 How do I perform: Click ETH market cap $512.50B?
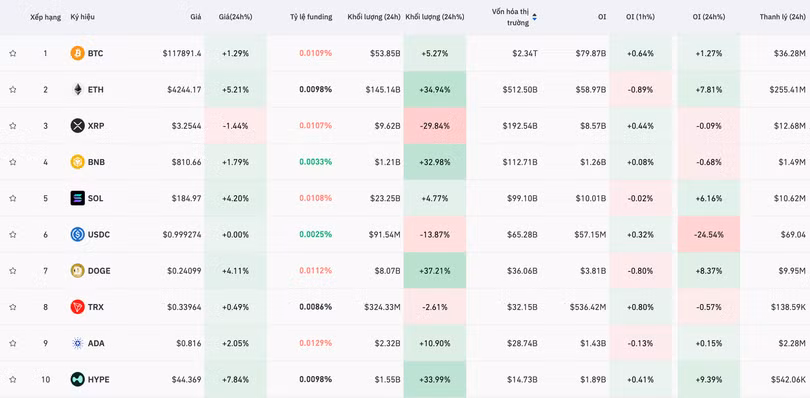520,89
